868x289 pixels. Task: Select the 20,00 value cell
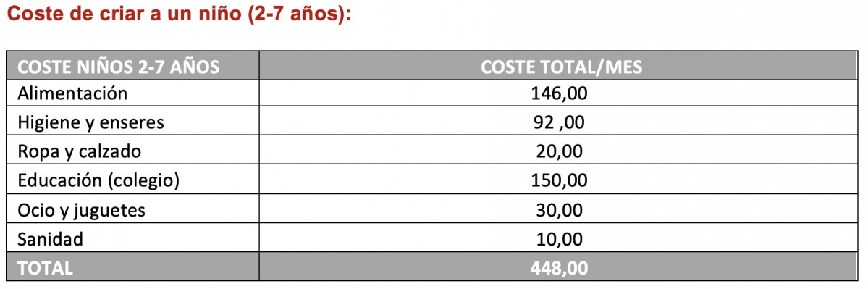(559, 151)
